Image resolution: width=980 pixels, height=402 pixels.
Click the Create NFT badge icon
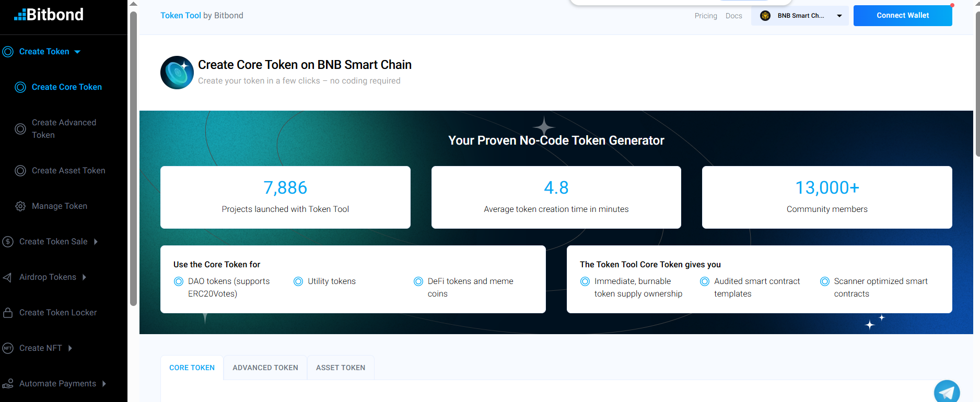[x=8, y=348]
